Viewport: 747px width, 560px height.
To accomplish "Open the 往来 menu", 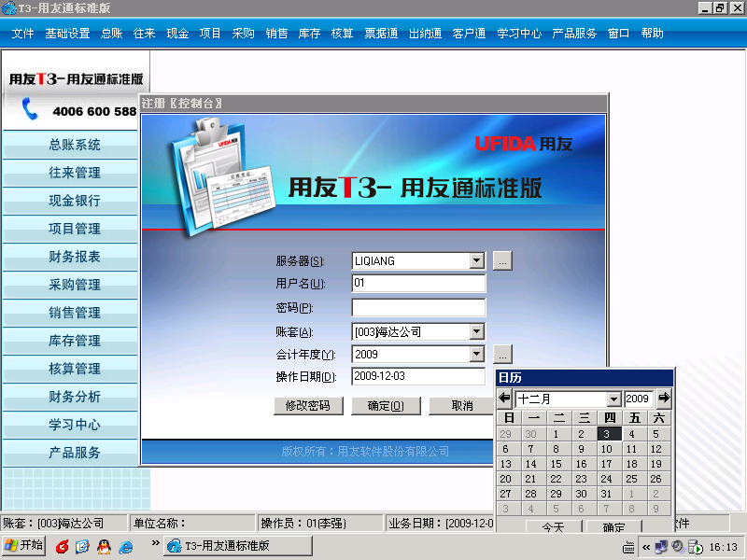I will (x=145, y=34).
